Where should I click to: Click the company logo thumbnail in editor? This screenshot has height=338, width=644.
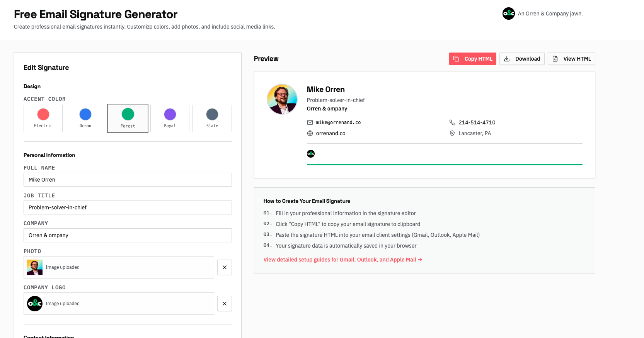click(x=35, y=304)
